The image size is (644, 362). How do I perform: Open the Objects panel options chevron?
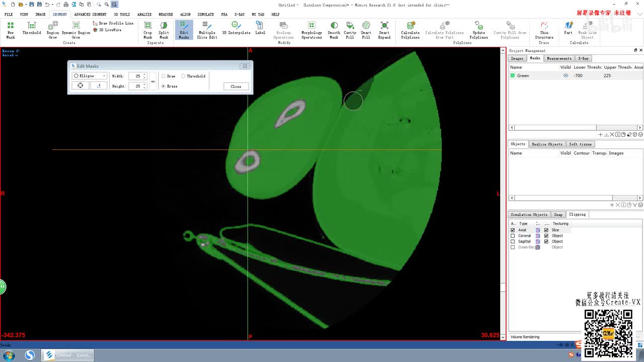pos(640,205)
